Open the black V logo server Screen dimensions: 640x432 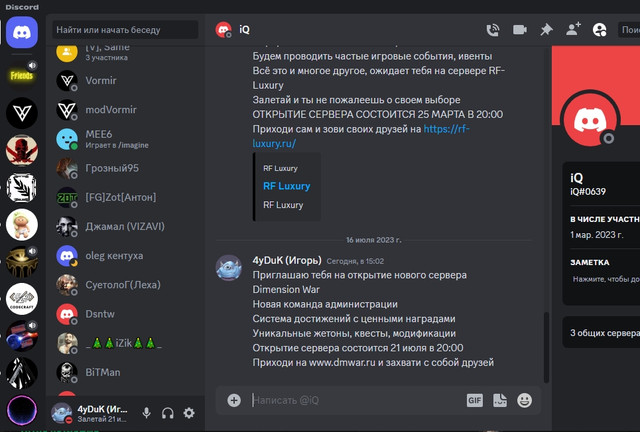click(22, 113)
